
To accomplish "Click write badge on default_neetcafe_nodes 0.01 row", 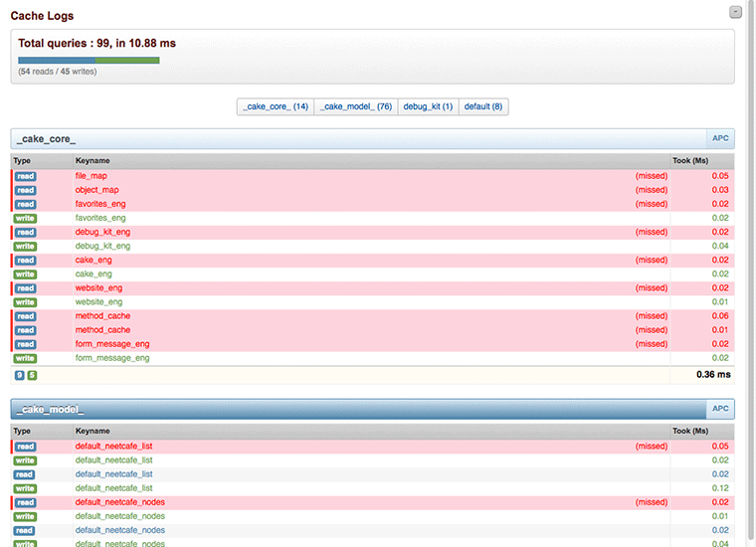I will [x=25, y=516].
